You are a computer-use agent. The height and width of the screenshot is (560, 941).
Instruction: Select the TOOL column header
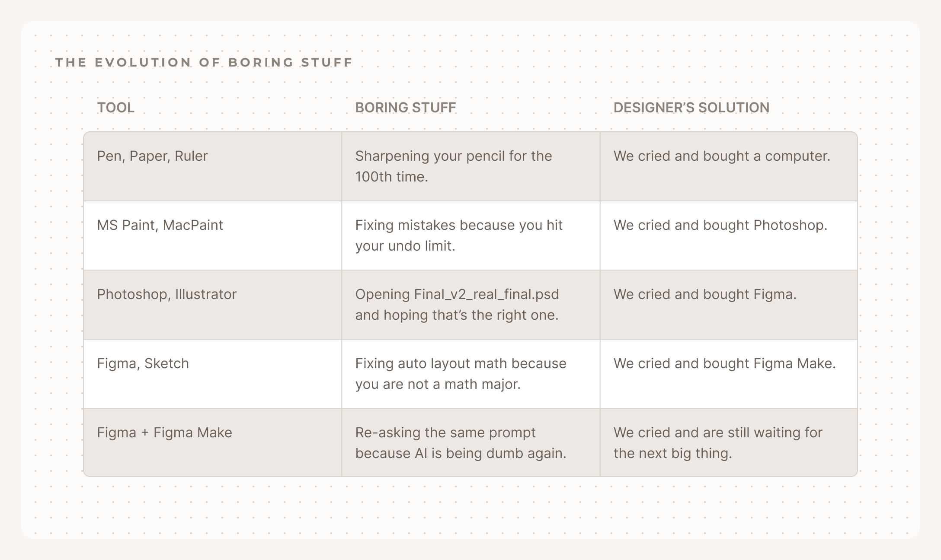tap(115, 108)
